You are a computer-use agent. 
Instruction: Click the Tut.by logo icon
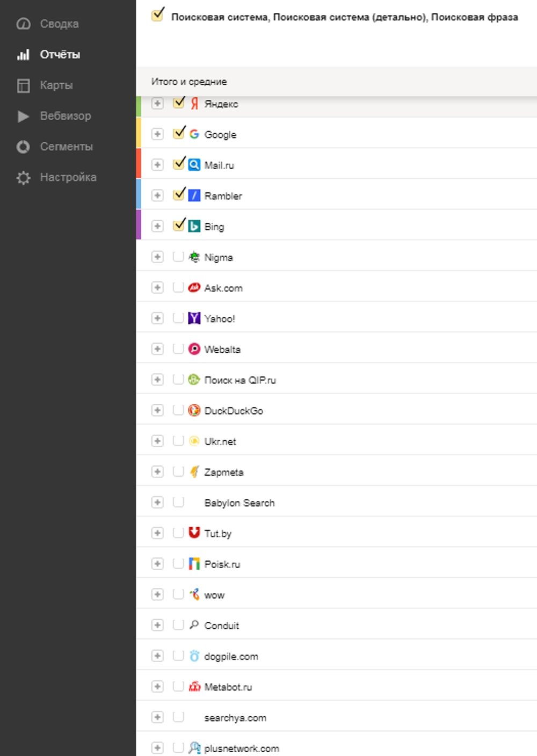[x=194, y=533]
